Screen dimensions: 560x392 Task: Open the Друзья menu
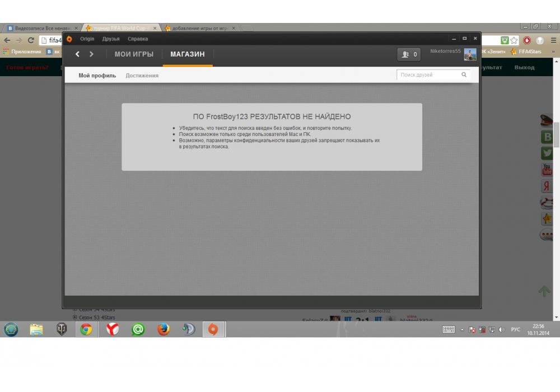point(111,39)
